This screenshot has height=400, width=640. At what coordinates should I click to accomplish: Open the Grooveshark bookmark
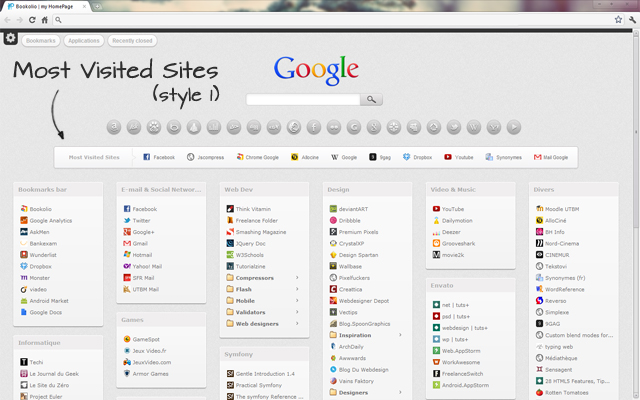[x=454, y=243]
